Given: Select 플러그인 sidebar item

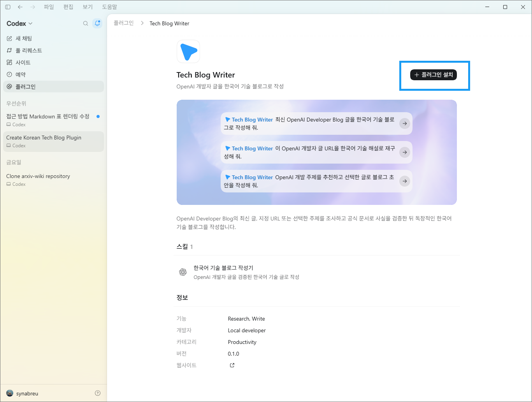Looking at the screenshot, I should pos(53,86).
